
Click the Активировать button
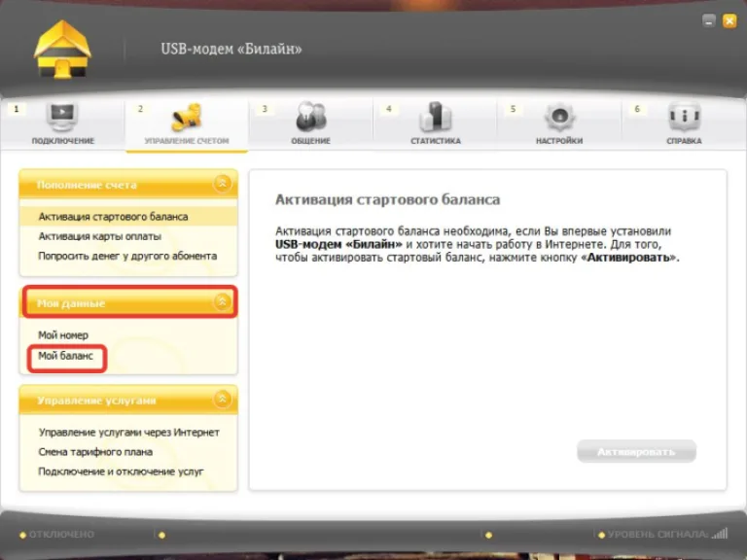[636, 451]
